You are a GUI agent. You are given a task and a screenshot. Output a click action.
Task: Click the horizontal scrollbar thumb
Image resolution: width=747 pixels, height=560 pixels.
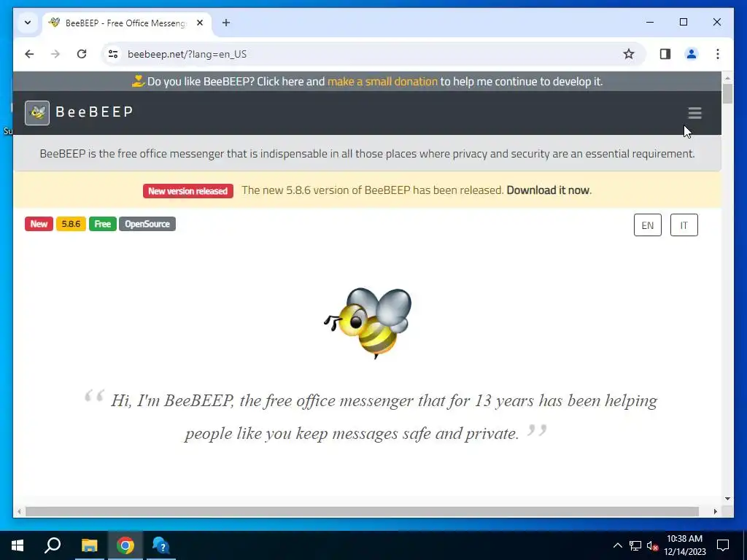coord(362,511)
